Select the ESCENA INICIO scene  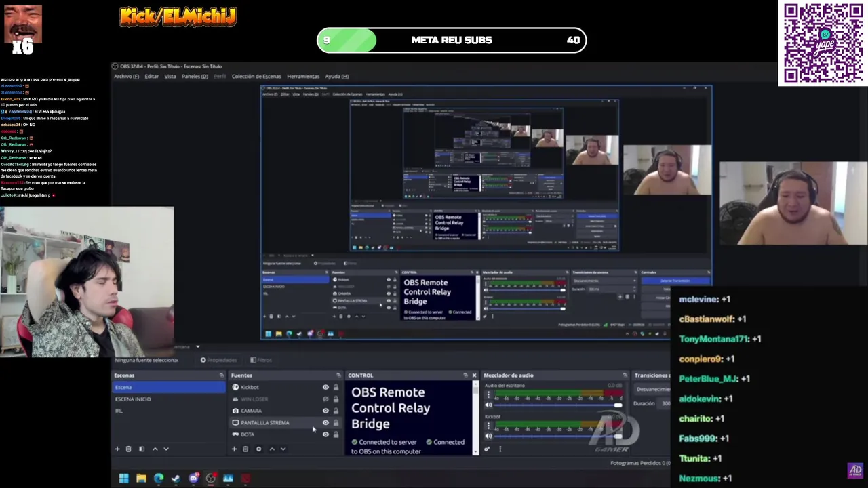[x=169, y=399]
